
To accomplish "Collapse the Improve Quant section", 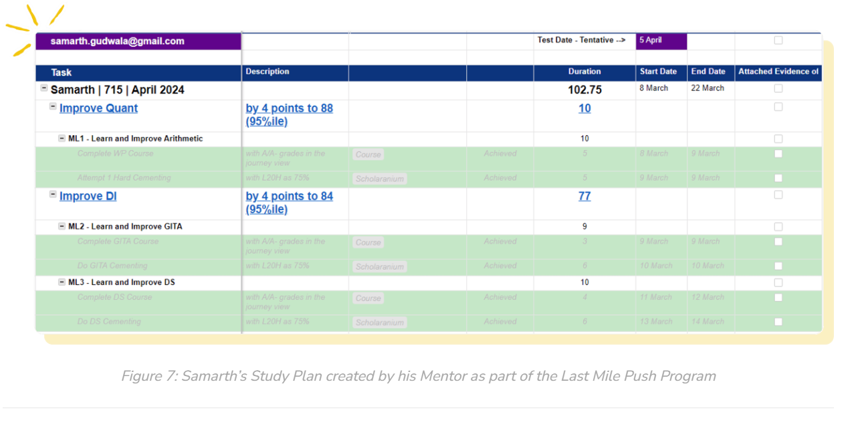I will click(x=53, y=106).
